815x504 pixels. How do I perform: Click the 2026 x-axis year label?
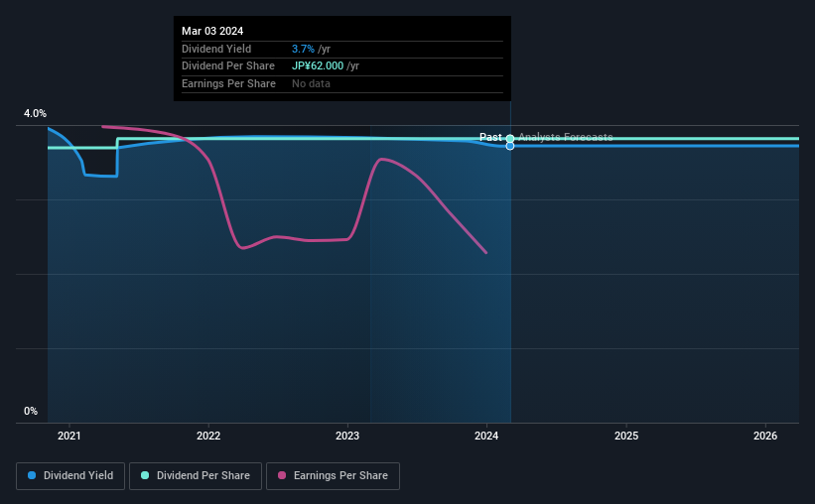765,436
